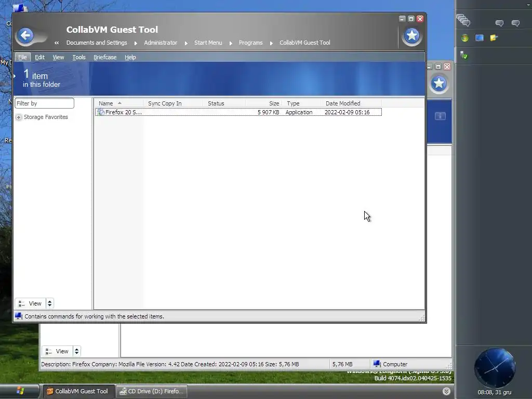Click the 08:08, 31 gru time text
The height and width of the screenshot is (399, 532).
point(495,392)
